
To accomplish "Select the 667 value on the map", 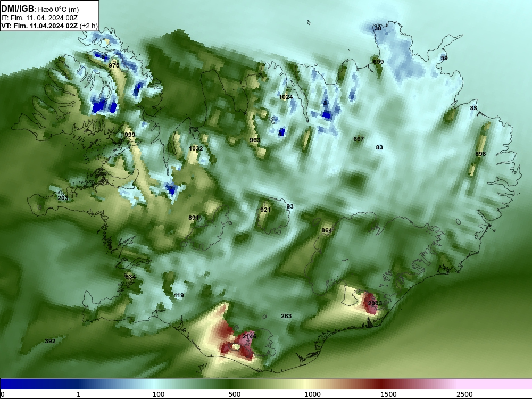I will tap(359, 139).
